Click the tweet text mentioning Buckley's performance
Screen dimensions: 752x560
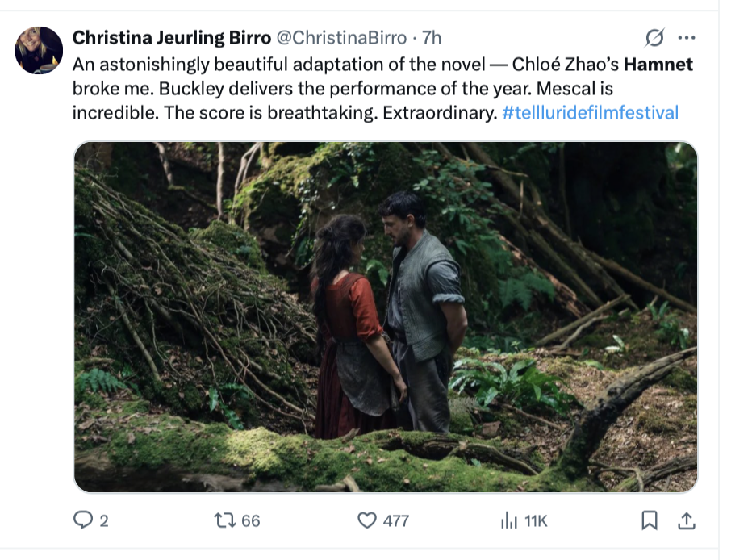(x=242, y=88)
